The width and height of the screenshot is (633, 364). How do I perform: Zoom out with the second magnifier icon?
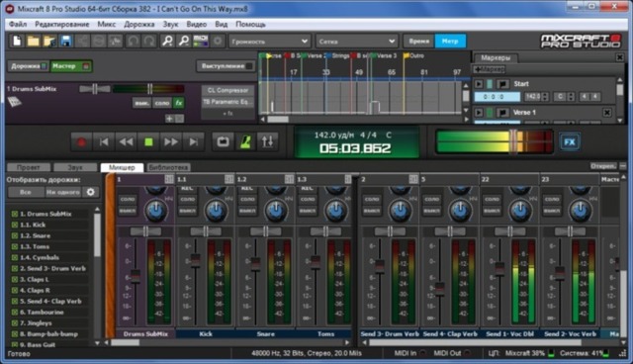click(184, 41)
